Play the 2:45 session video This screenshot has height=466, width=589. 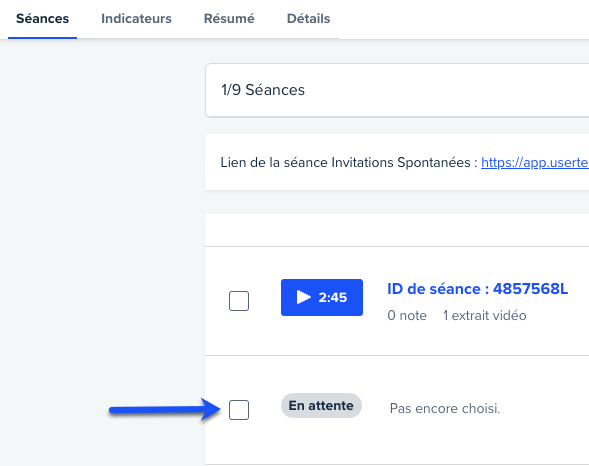click(x=322, y=297)
